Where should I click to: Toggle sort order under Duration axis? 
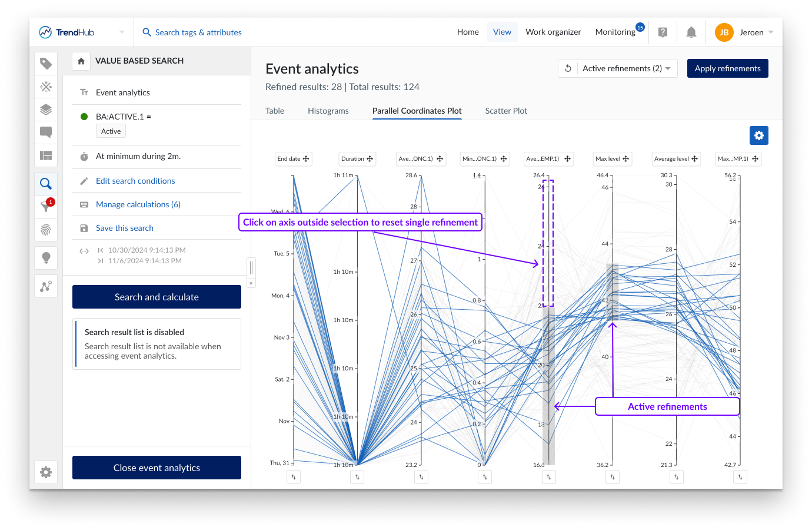point(357,477)
